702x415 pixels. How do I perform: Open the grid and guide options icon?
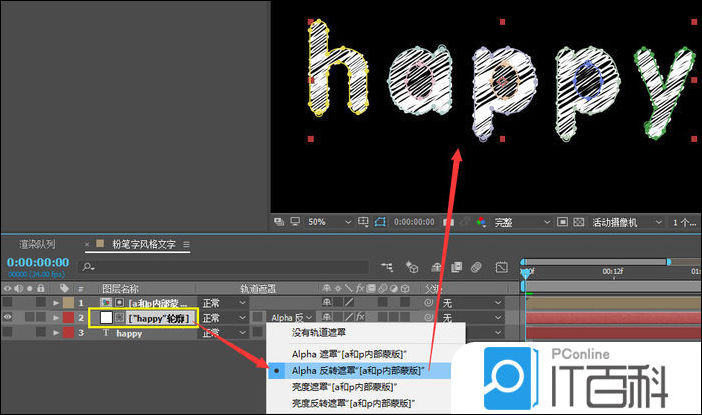pos(363,222)
